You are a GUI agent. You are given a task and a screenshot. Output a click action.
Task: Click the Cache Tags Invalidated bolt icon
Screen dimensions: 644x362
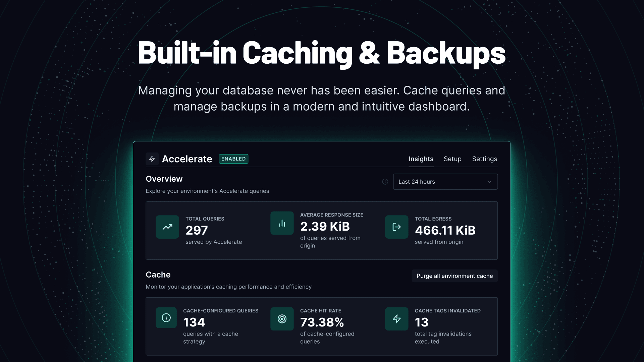click(x=396, y=319)
